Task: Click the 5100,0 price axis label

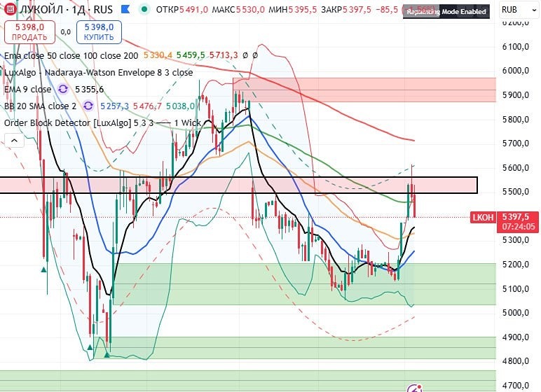Action: pyautogui.click(x=516, y=288)
